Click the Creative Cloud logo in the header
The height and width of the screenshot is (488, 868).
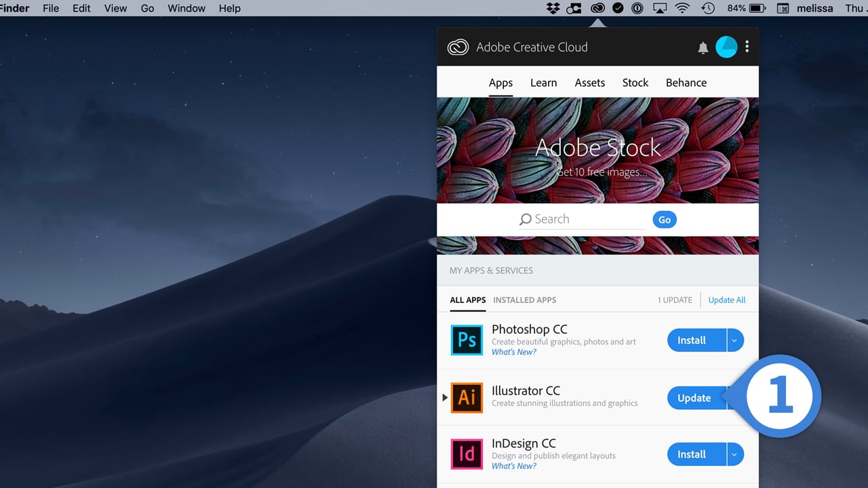click(458, 47)
